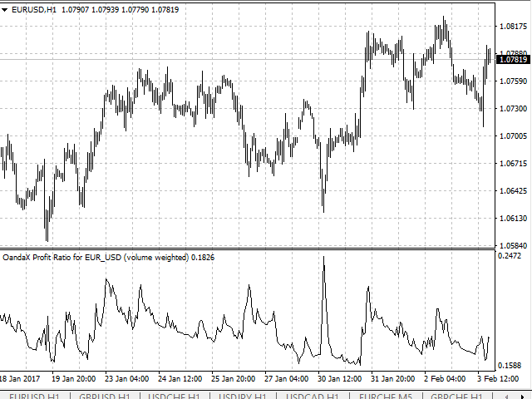Click the left arrow to scroll chart tabs
The width and height of the screenshot is (532, 399).
point(506,397)
